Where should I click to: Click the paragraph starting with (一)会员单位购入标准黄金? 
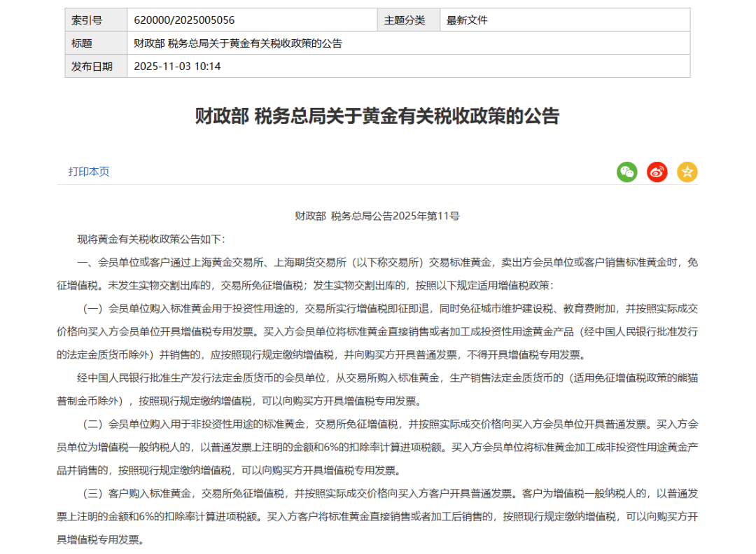tap(377, 331)
